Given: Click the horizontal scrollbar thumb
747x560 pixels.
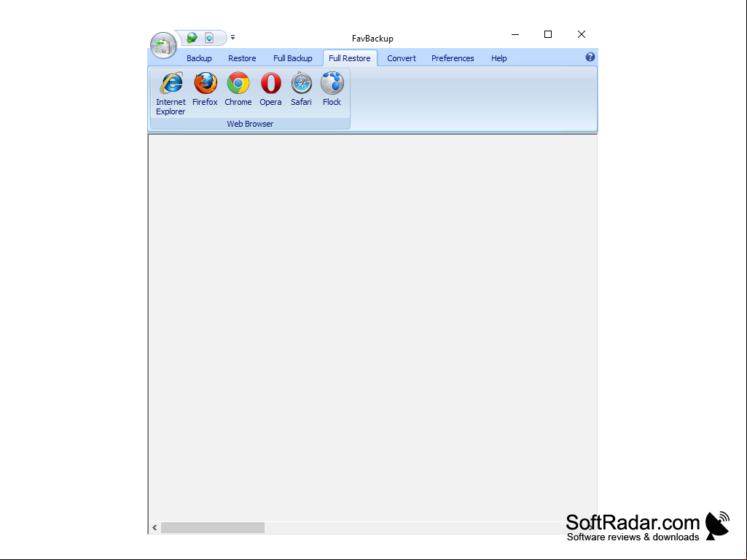Looking at the screenshot, I should tap(213, 528).
